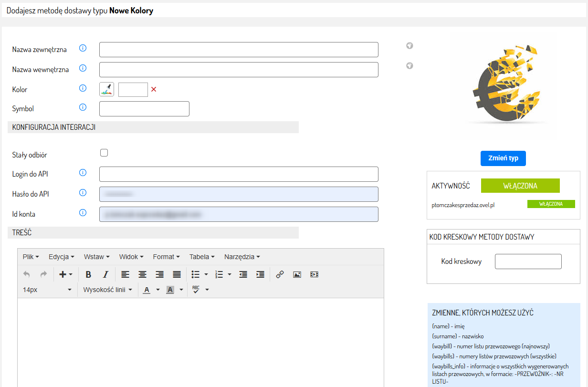
Task: Insert media video in editor
Action: coord(314,274)
